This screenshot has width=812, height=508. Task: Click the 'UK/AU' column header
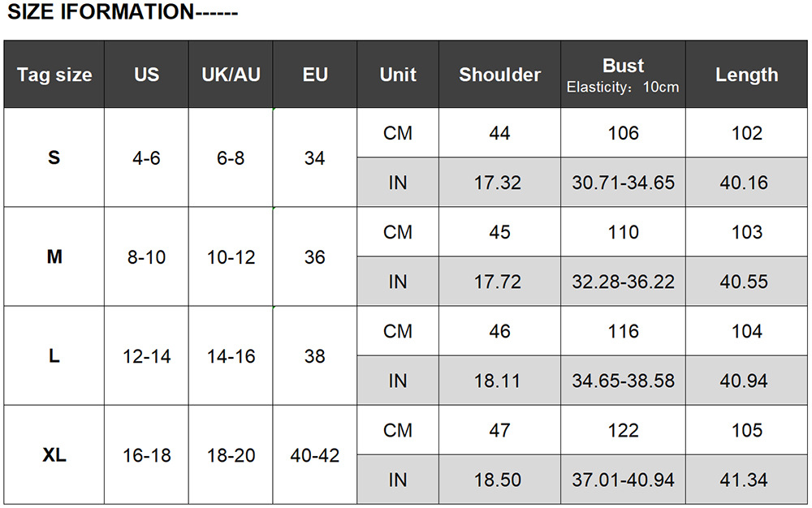tap(231, 75)
